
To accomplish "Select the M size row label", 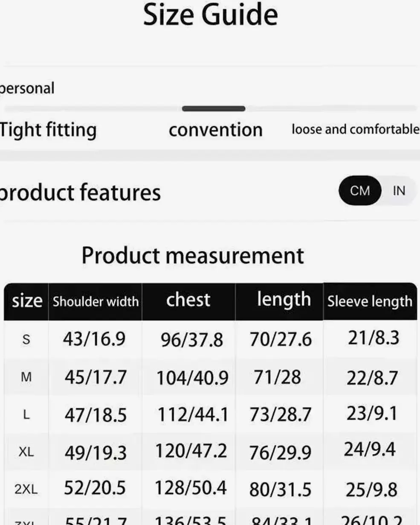I will click(x=26, y=377).
